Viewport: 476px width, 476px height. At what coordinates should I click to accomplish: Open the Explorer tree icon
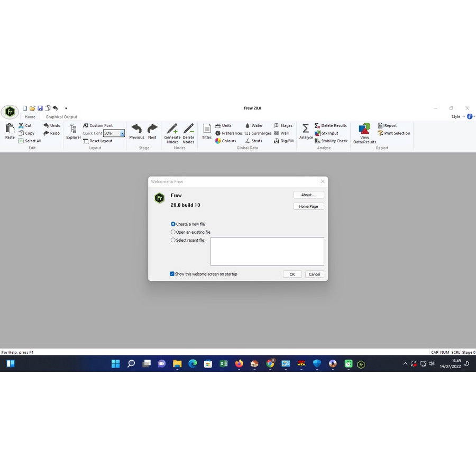pos(73,129)
